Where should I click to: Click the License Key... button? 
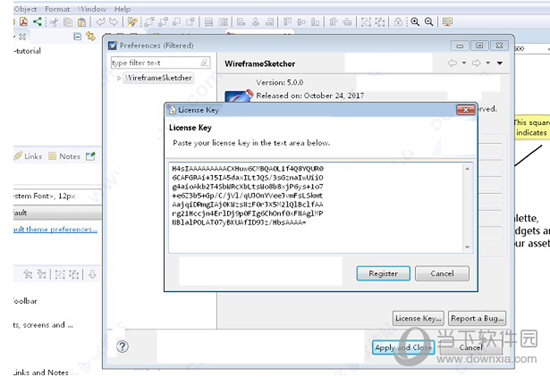tap(418, 318)
